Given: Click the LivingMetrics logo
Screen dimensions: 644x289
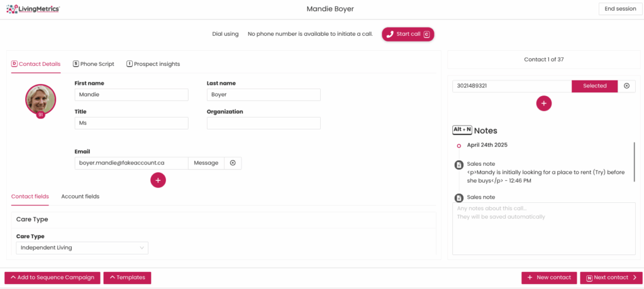Looking at the screenshot, I should (34, 9).
